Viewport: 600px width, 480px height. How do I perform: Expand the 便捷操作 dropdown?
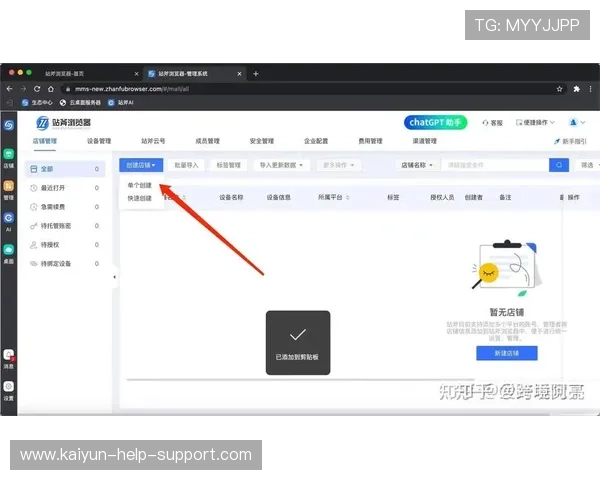[535, 122]
